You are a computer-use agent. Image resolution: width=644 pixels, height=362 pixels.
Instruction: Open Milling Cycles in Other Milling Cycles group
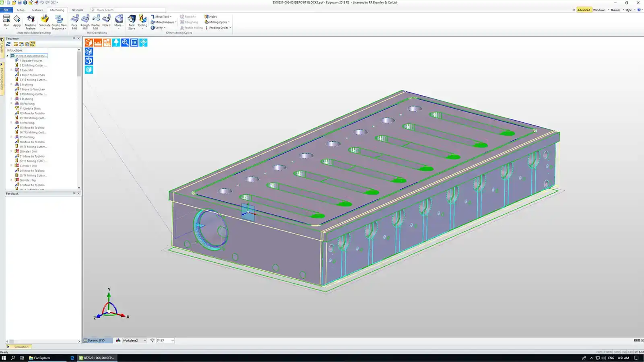(217, 22)
